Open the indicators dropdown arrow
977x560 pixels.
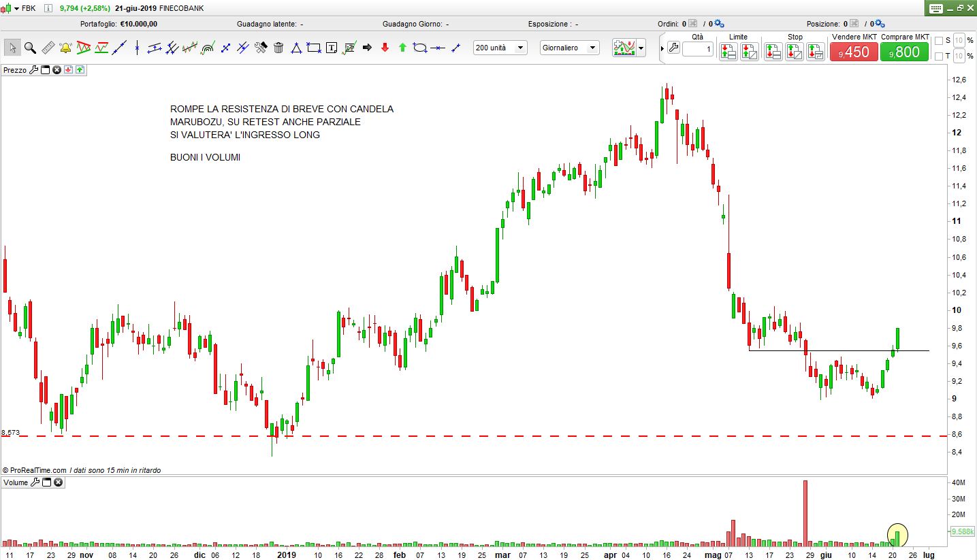(x=641, y=48)
